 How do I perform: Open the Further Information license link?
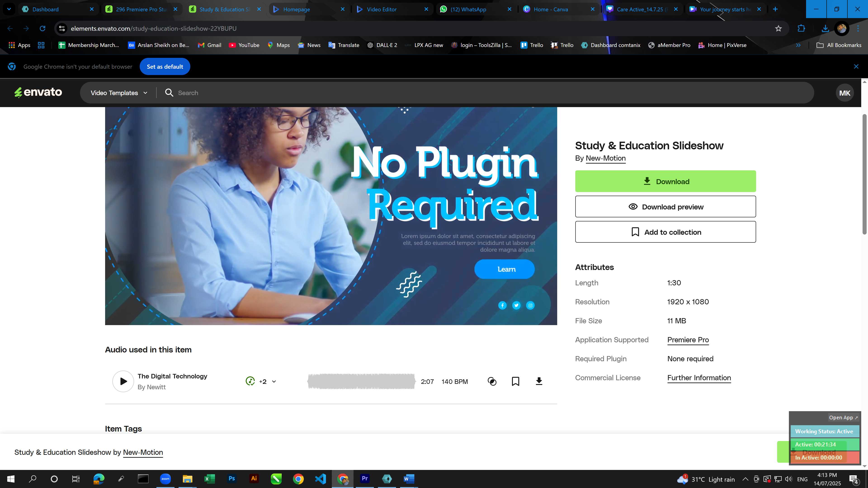click(x=699, y=378)
